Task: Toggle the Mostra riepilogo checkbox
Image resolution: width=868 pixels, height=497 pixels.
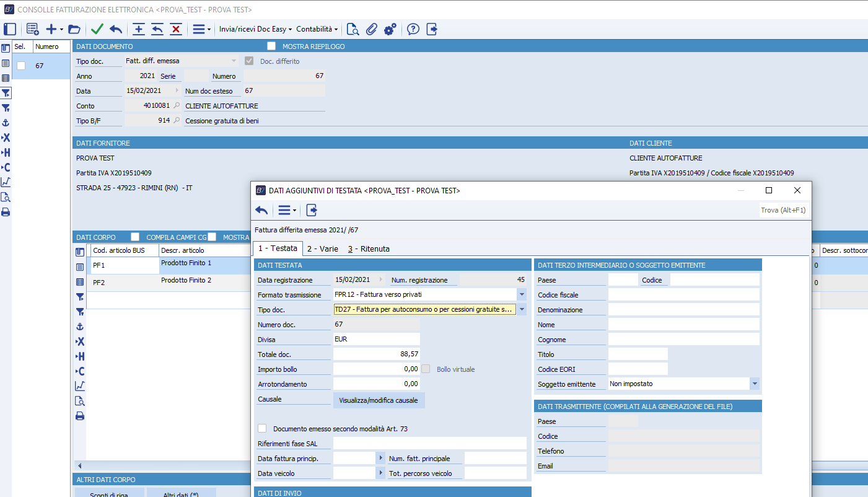Action: 271,46
